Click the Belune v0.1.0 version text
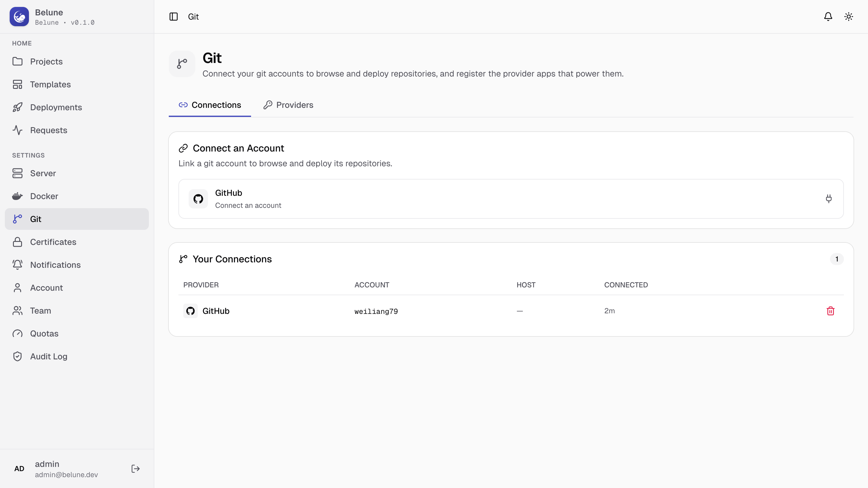Image resolution: width=868 pixels, height=488 pixels. 65,23
